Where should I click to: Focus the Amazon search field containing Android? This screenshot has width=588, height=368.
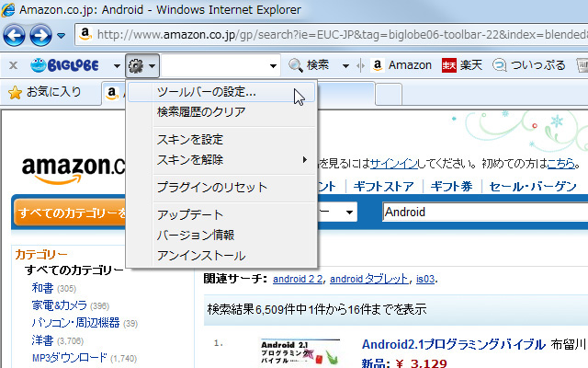tap(485, 213)
